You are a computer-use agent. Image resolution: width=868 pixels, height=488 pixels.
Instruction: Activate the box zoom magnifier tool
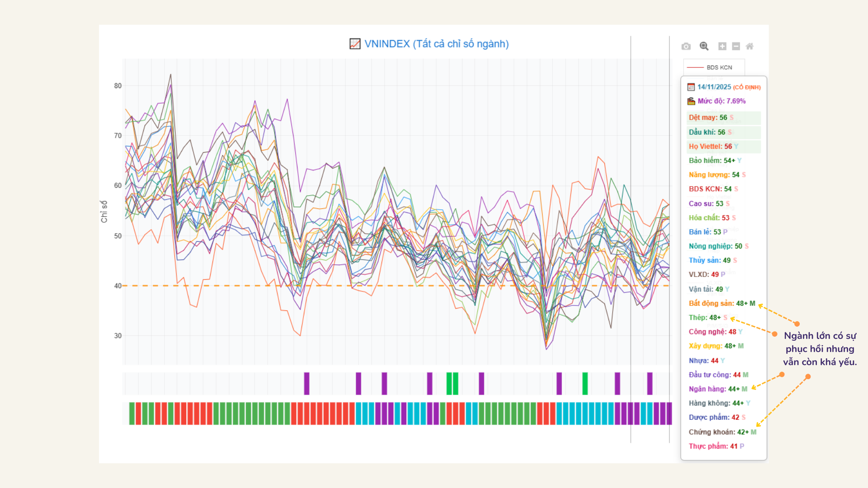(x=704, y=46)
